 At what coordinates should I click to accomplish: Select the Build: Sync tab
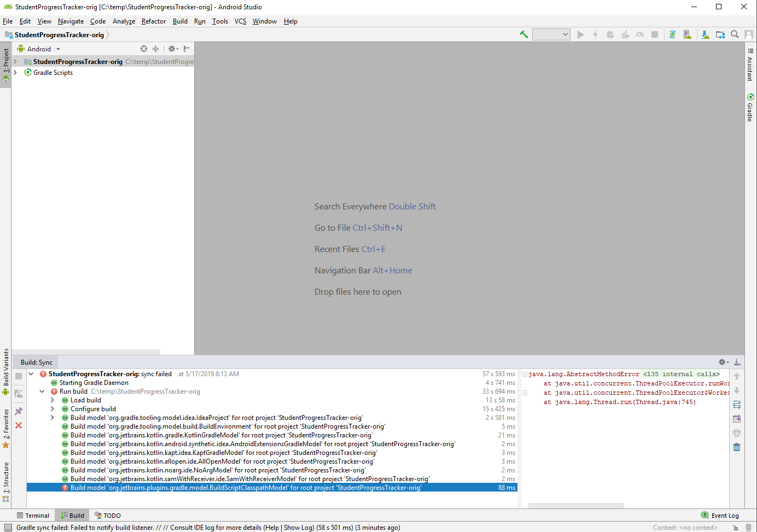(37, 362)
